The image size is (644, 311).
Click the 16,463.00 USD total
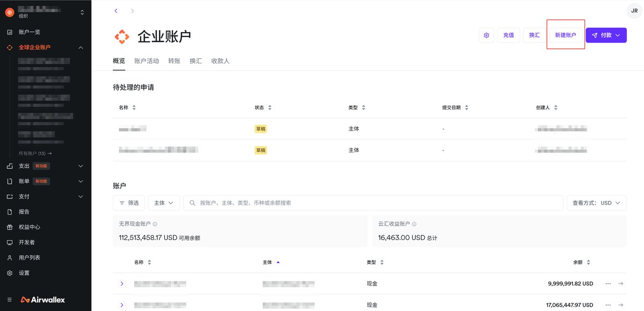point(401,238)
